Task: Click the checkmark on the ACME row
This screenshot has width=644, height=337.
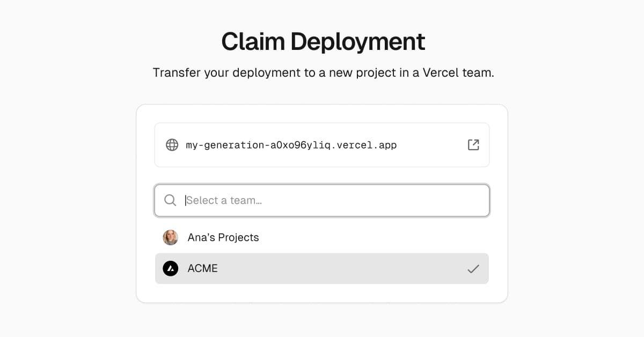Action: (x=473, y=269)
